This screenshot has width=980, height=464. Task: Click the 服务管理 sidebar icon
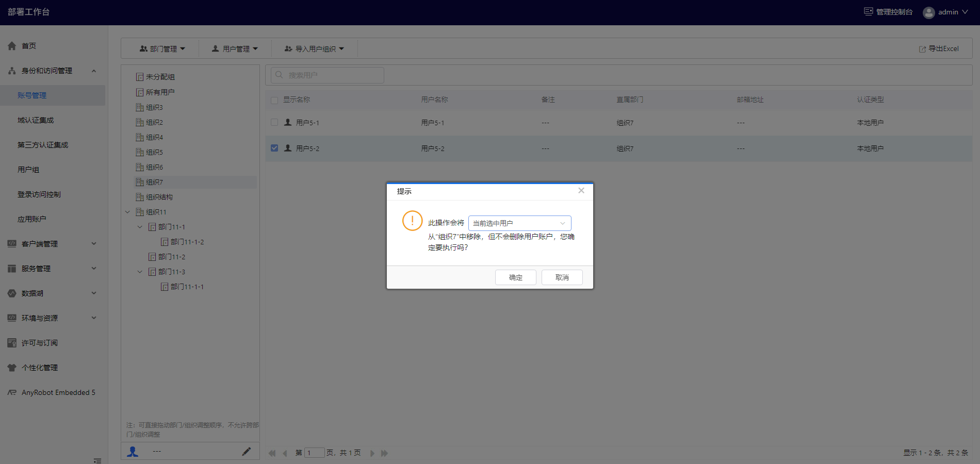click(12, 269)
